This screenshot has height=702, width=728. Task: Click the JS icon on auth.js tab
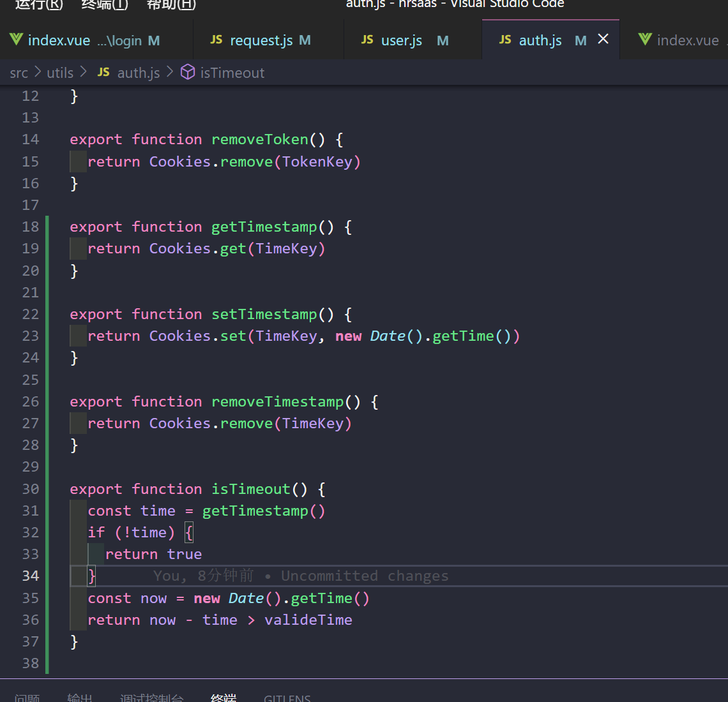(x=505, y=40)
